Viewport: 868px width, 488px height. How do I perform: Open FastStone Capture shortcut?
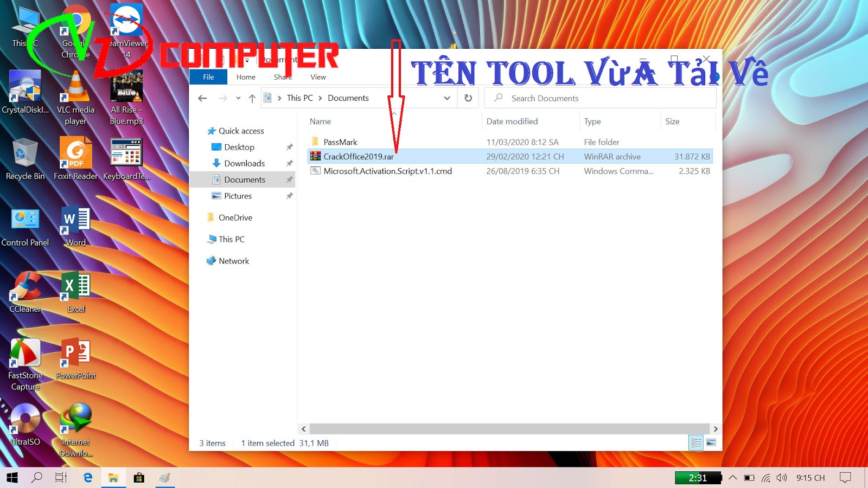[x=25, y=364]
